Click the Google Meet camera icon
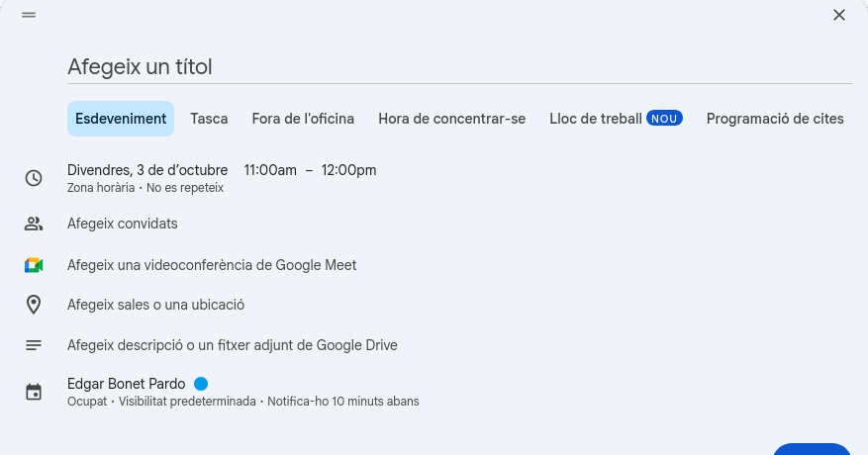 tap(34, 265)
